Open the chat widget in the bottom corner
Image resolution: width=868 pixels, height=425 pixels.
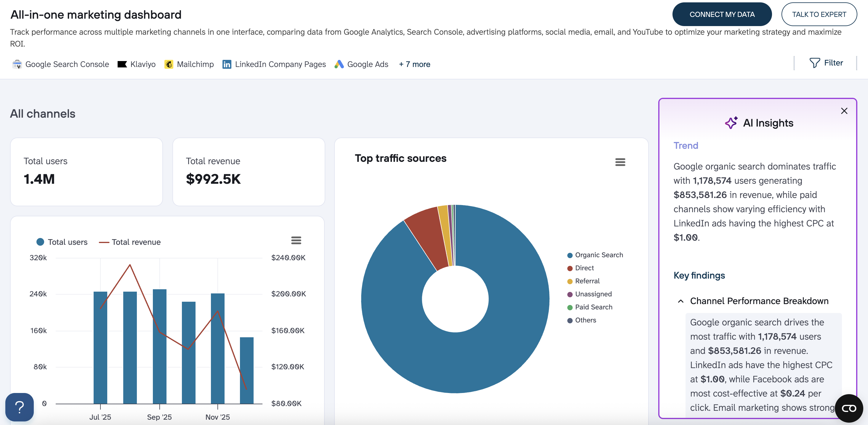coord(848,408)
